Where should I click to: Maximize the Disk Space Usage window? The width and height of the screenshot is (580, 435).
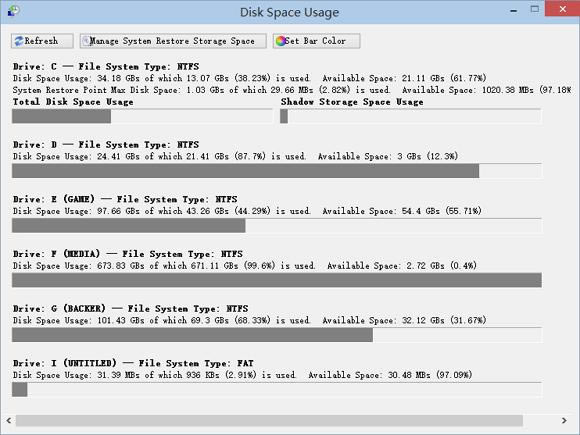pyautogui.click(x=535, y=10)
